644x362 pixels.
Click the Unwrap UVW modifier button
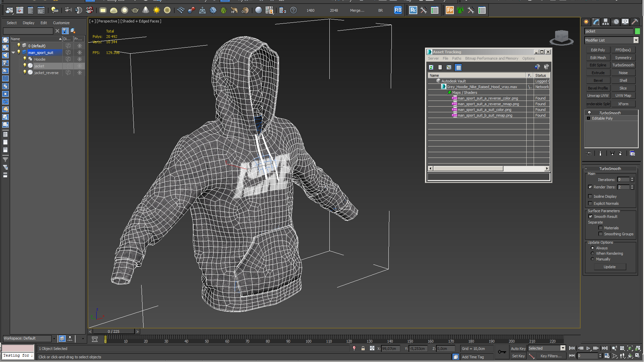pos(598,96)
